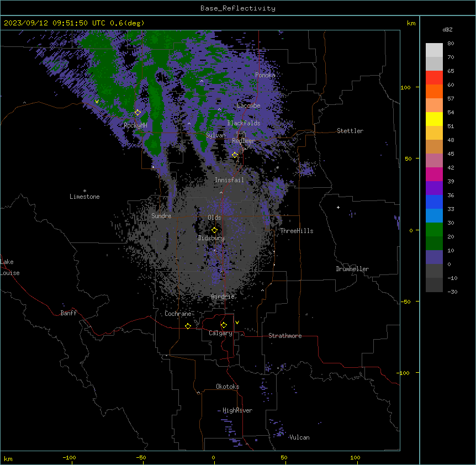Click the yellow diamond marker near RockyMH
The width and height of the screenshot is (476, 465).
coord(137,113)
